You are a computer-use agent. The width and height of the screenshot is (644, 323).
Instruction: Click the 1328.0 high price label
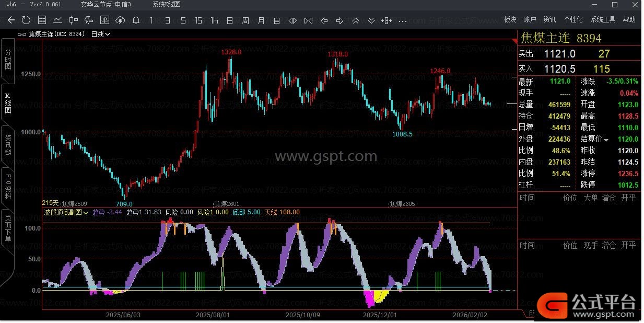(x=231, y=52)
